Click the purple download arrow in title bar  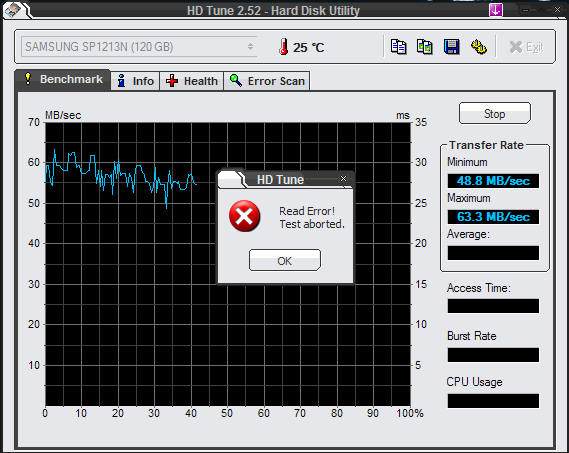tap(496, 10)
